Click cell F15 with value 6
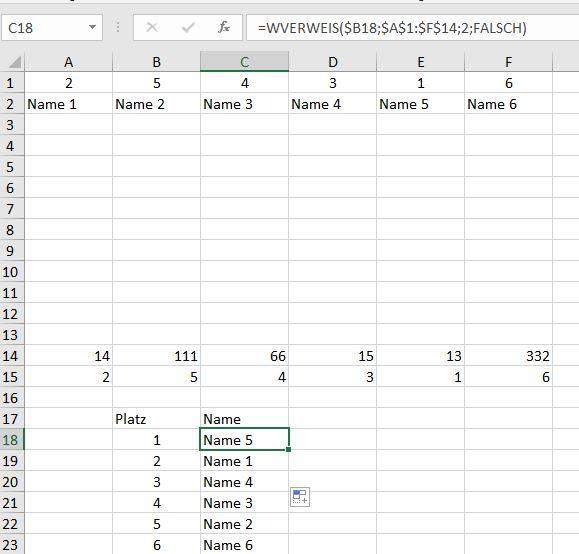 pyautogui.click(x=508, y=377)
